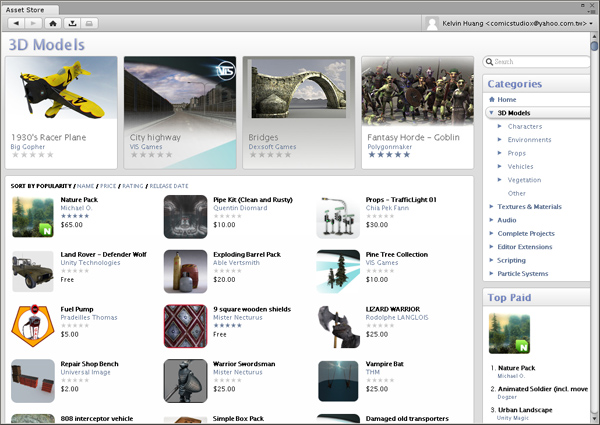
Task: Go to Home in Categories
Action: tap(507, 99)
